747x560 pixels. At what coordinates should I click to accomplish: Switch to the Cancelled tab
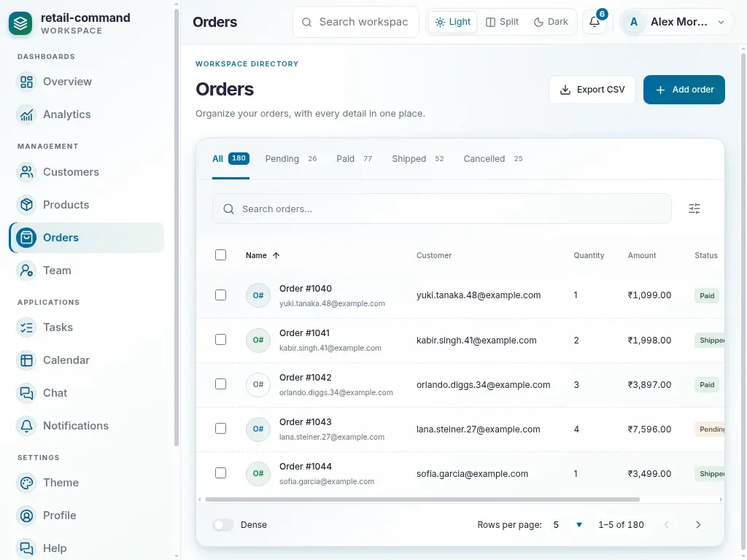(x=493, y=159)
